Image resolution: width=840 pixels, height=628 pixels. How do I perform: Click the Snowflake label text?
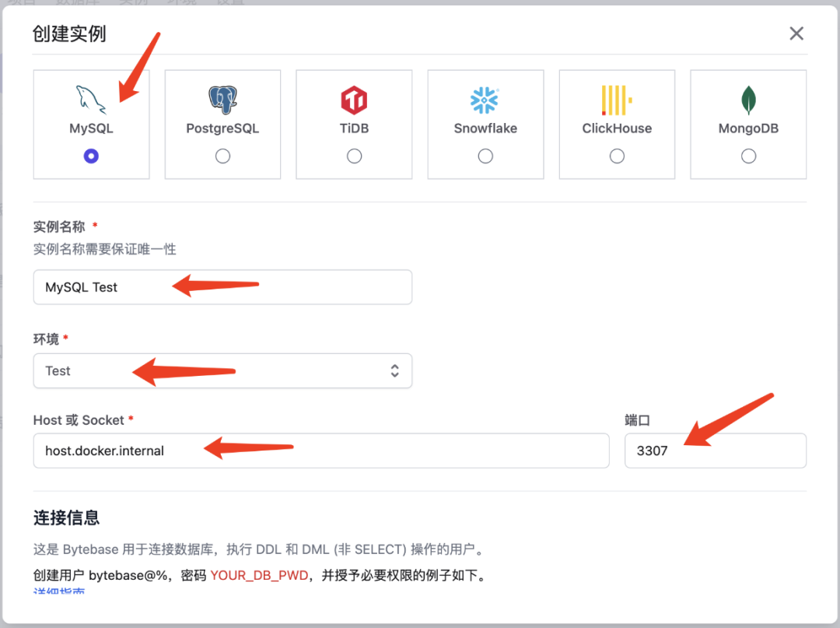click(485, 128)
